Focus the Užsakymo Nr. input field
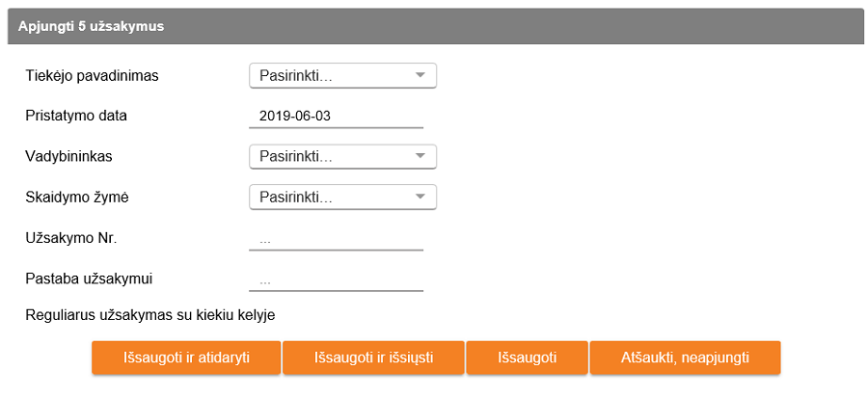This screenshot has width=868, height=397. (x=336, y=239)
